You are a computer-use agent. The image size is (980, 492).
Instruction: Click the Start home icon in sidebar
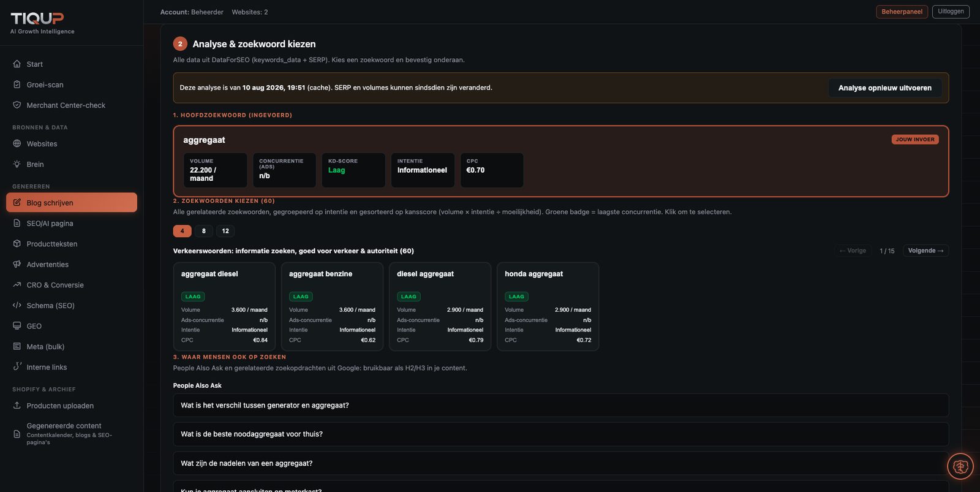pos(17,64)
